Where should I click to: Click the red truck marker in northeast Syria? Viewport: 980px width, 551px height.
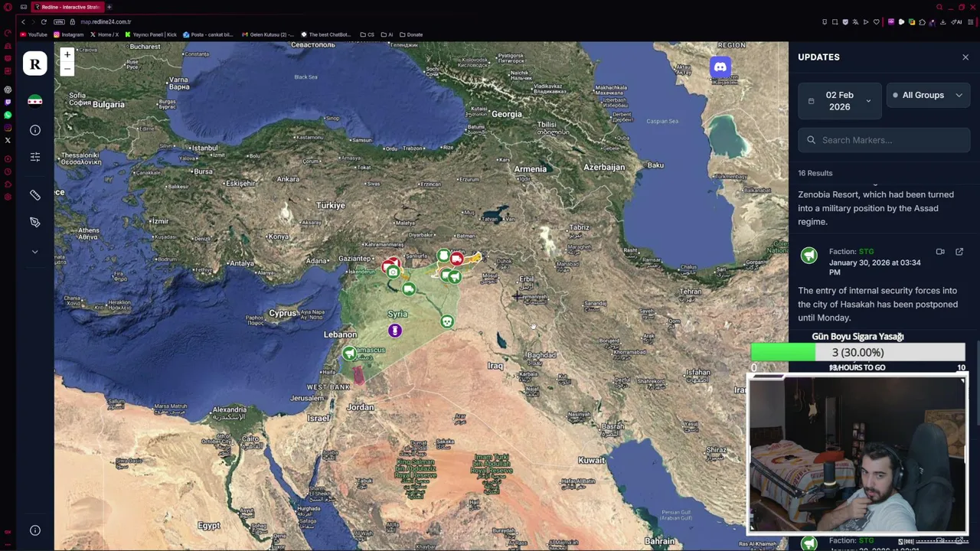[x=457, y=259]
